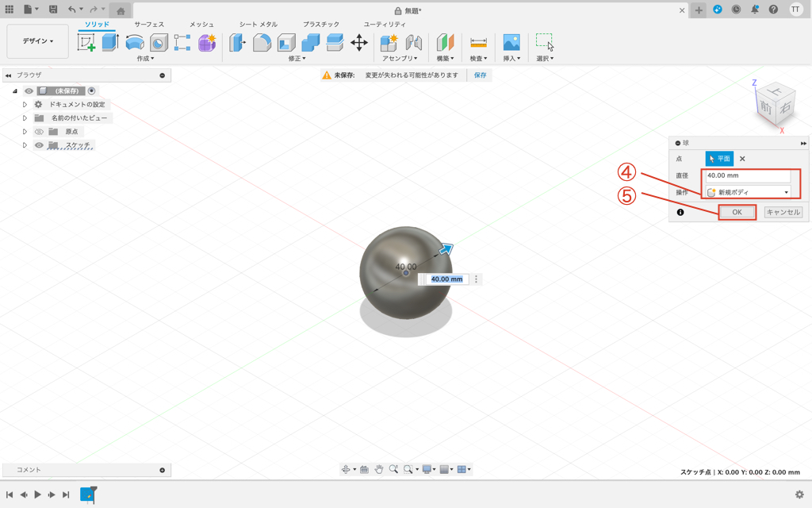This screenshot has height=508, width=812.
Task: Select the Press Pull tool icon
Action: (x=237, y=43)
